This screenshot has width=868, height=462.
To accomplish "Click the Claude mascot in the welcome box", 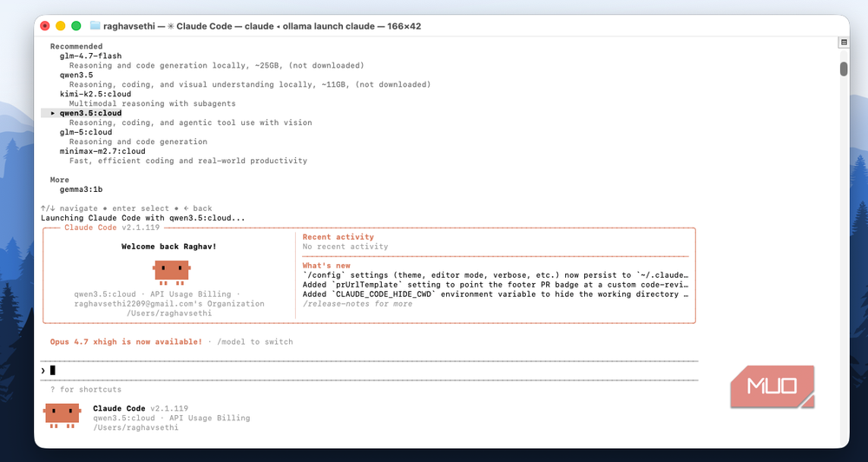I will [x=172, y=273].
